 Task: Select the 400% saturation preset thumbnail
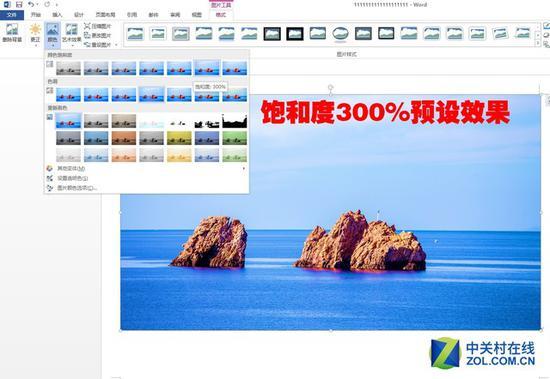(x=235, y=68)
